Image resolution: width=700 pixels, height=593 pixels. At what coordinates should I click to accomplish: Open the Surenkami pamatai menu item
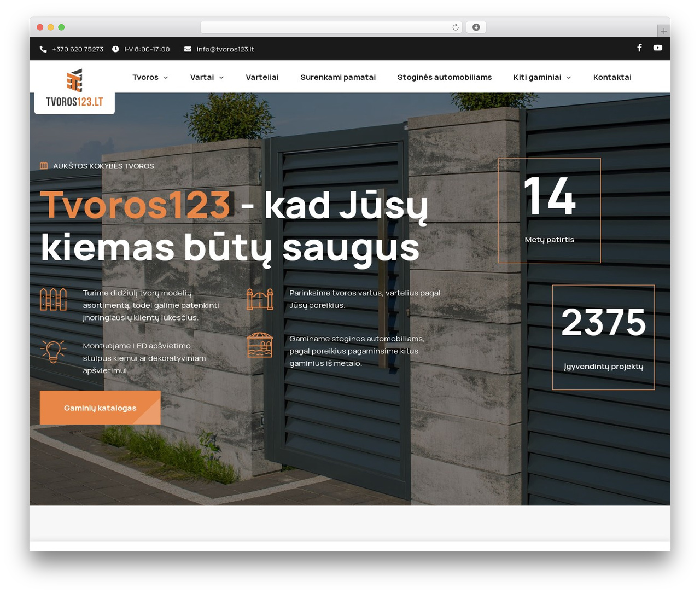coord(338,77)
